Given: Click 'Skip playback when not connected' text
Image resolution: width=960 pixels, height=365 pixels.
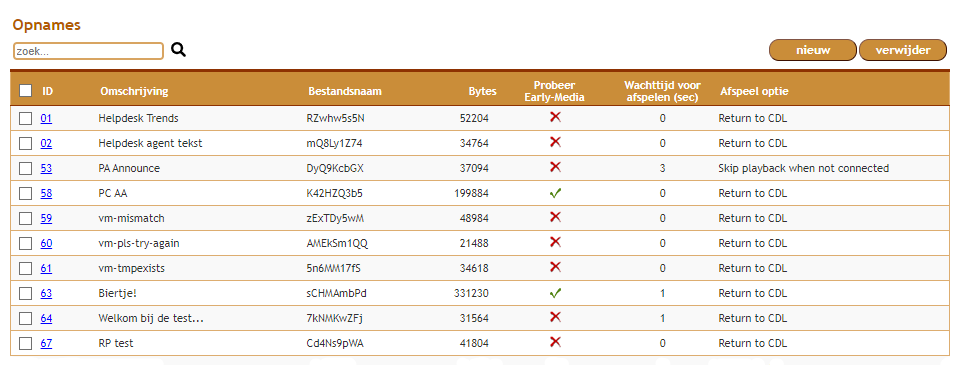Looking at the screenshot, I should tap(803, 168).
